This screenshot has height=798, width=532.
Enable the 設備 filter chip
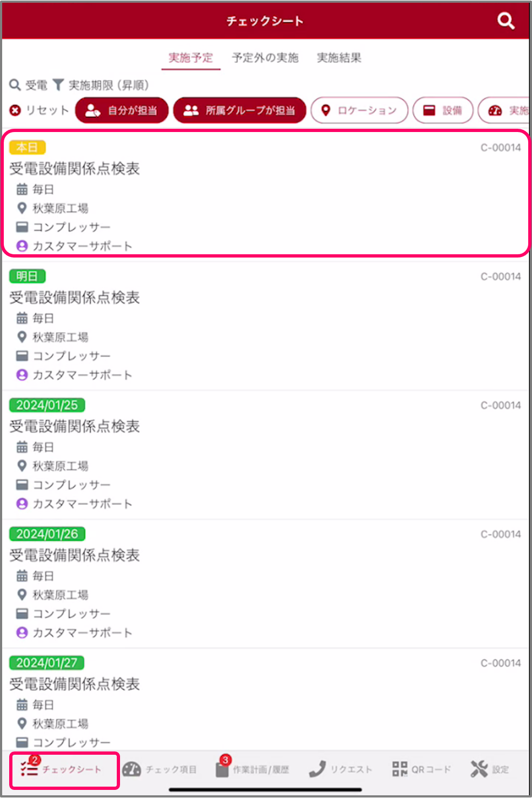coord(443,110)
